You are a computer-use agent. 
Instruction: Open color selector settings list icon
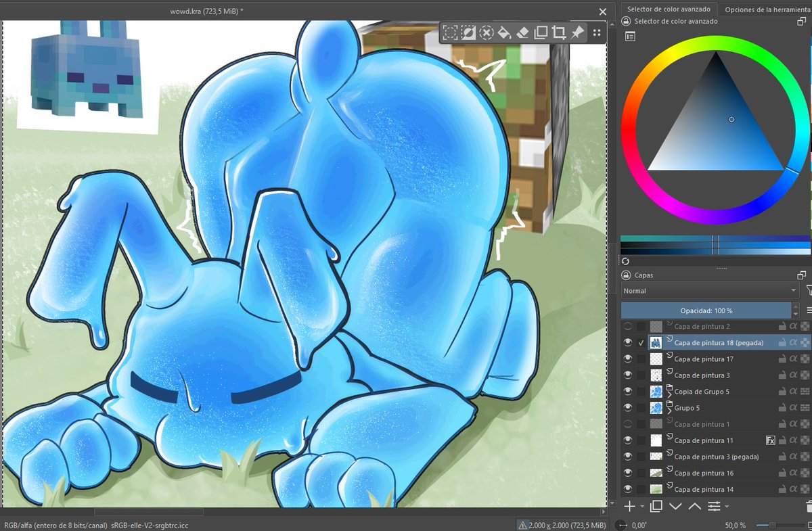(x=630, y=37)
